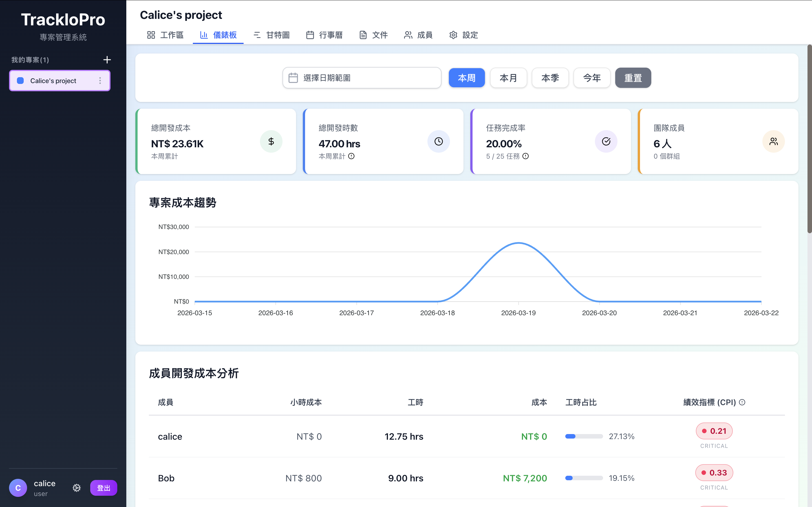
Task: Click the info icon next to 5 / 25 任務
Action: pos(526,156)
